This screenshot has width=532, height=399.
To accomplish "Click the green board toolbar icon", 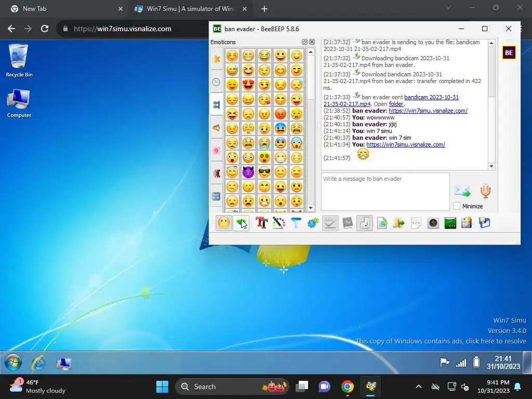I will (x=450, y=223).
